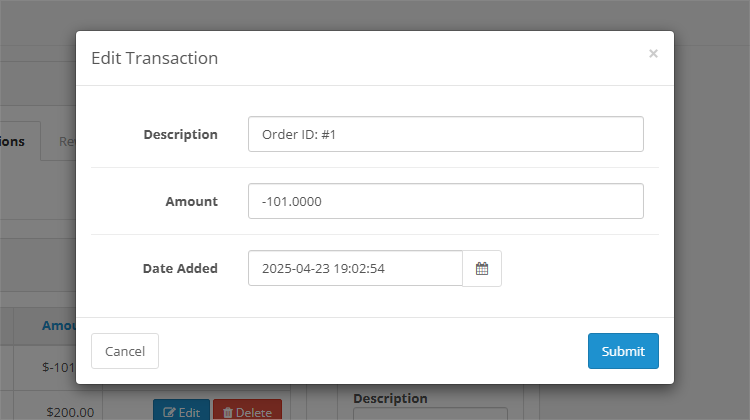Select the Date Added text field
Viewport: 750px width, 420px height.
[355, 268]
